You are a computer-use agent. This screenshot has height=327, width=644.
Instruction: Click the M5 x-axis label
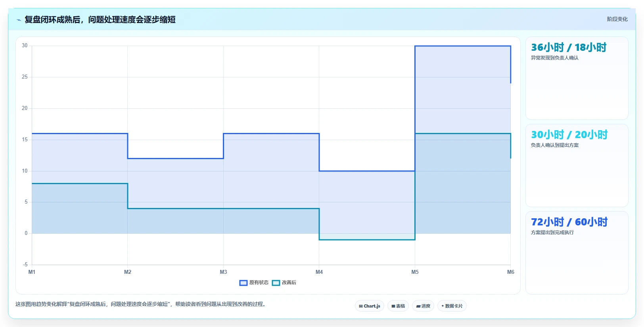(x=415, y=272)
